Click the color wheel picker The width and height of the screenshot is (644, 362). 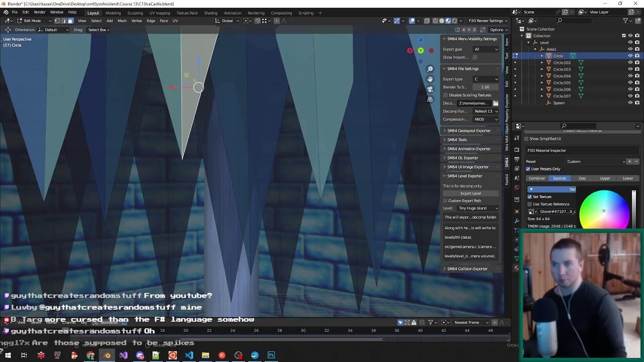coord(604,210)
